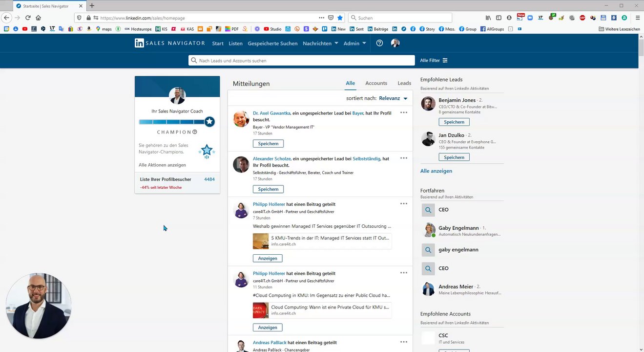
Task: Open the Bayer company link
Action: (x=358, y=113)
